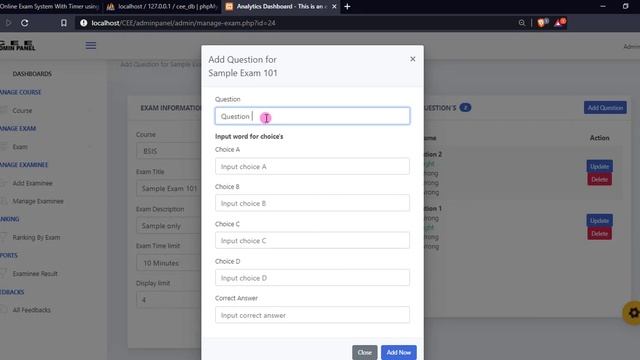This screenshot has width=640, height=360.
Task: Open the yellow settings gear icon
Action: [632, 313]
